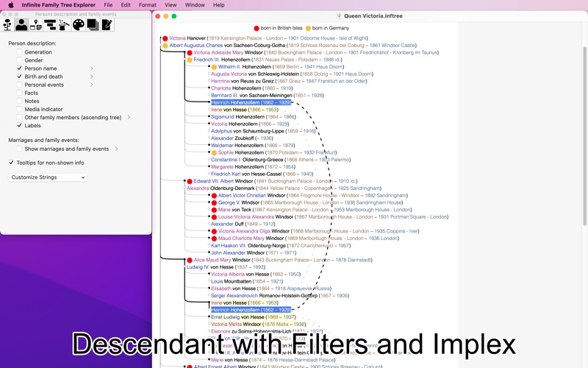Image resolution: width=588 pixels, height=368 pixels.
Task: Open the pencil-on-page edit tab icon
Action: [107, 25]
